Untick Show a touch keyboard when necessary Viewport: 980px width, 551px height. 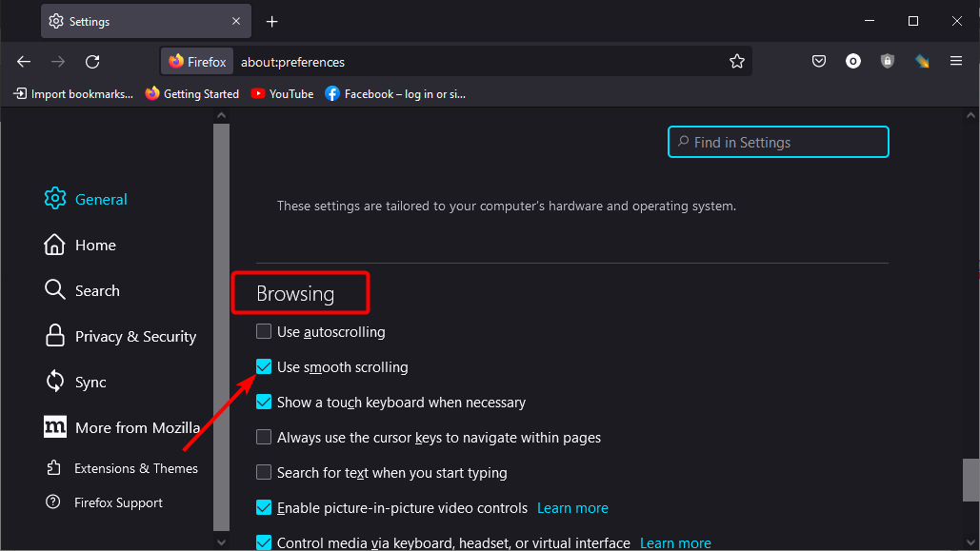264,402
